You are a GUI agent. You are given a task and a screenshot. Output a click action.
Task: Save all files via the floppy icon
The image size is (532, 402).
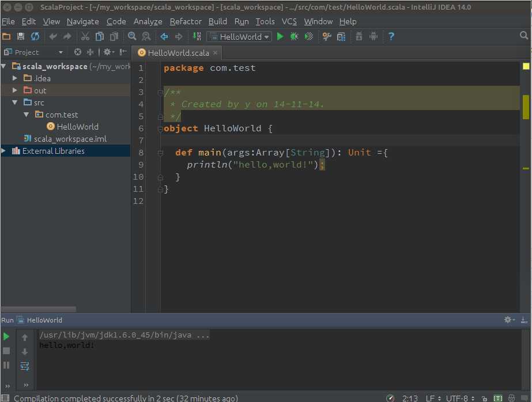(x=21, y=36)
